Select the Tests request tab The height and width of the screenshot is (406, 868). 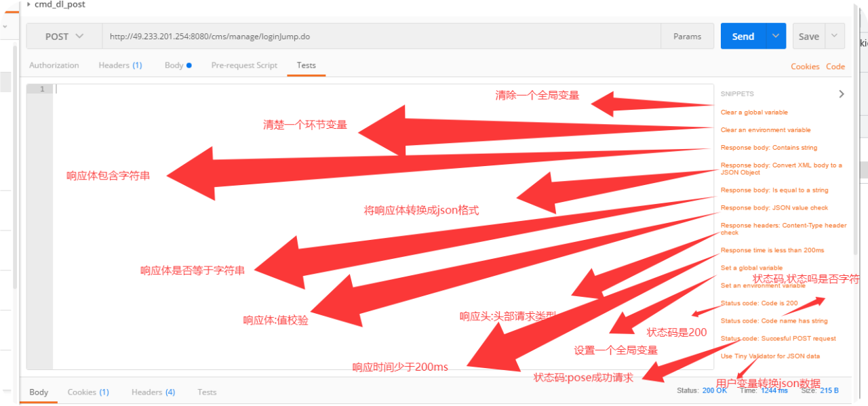pos(307,66)
